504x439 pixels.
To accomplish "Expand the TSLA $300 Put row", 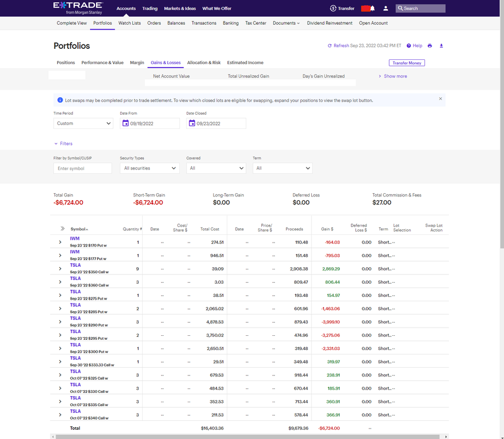I will pos(60,348).
